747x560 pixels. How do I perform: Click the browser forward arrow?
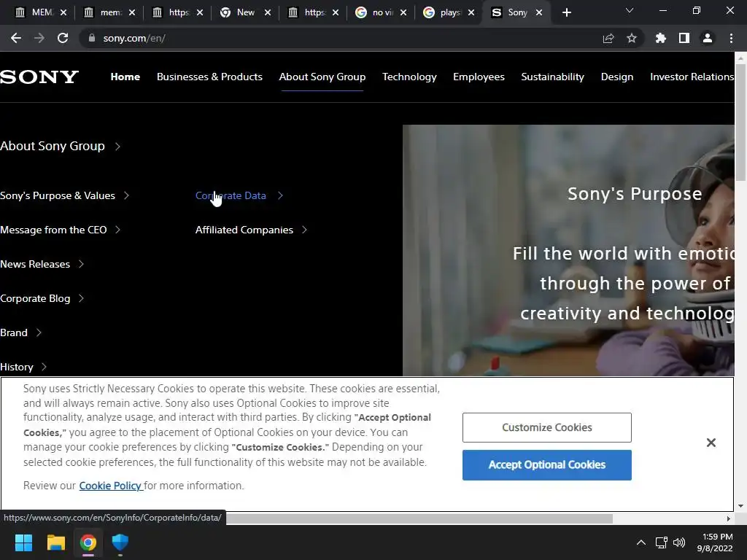point(39,38)
